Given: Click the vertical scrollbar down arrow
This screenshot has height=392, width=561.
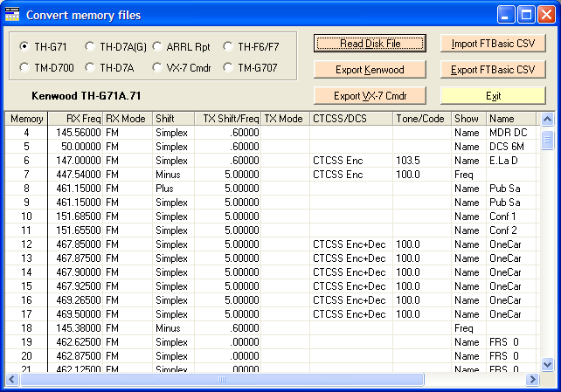Looking at the screenshot, I should pos(547,364).
